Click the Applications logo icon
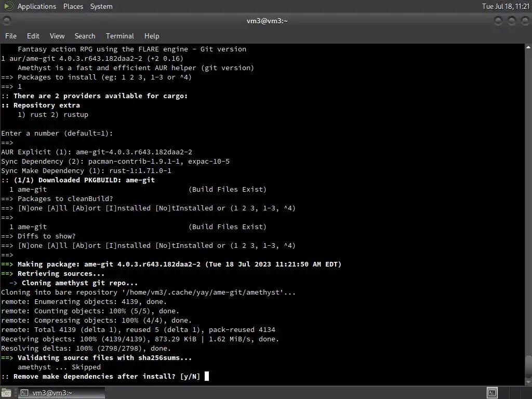Viewport: 532px width, 399px height. click(8, 6)
